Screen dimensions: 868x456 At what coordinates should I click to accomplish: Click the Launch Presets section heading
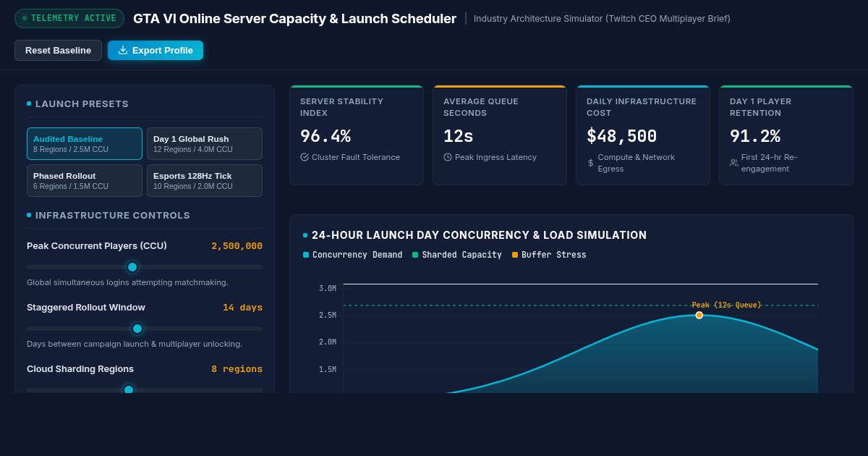(x=82, y=104)
